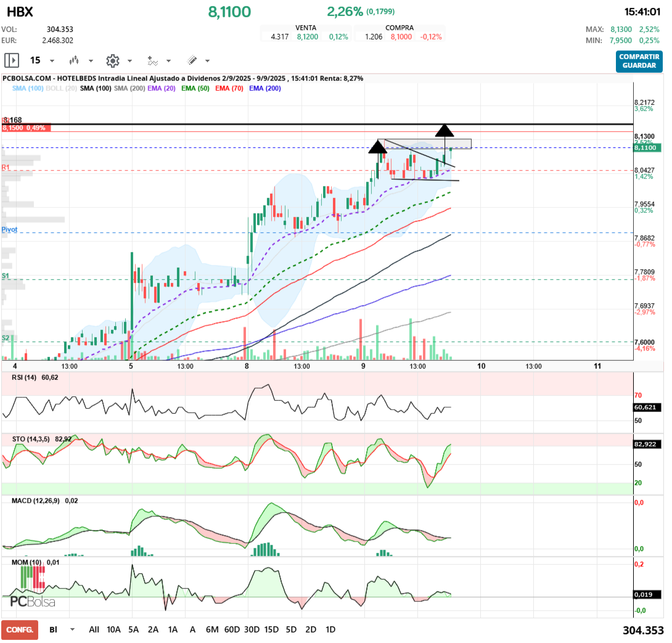Image resolution: width=672 pixels, height=643 pixels.
Task: Click the MAX value 8,1300
Action: click(621, 29)
